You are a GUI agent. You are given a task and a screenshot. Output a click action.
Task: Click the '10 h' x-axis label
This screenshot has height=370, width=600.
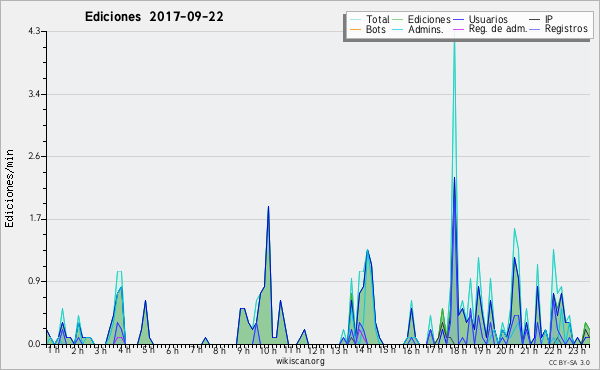point(268,350)
